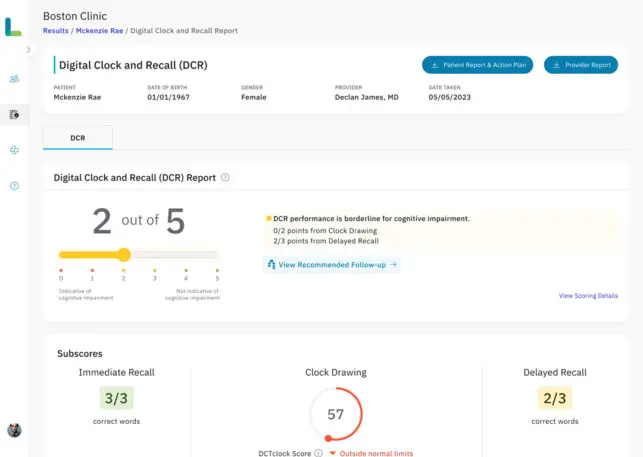Click the Delayed Recall 2/3 score badge
The image size is (643, 457).
(554, 399)
